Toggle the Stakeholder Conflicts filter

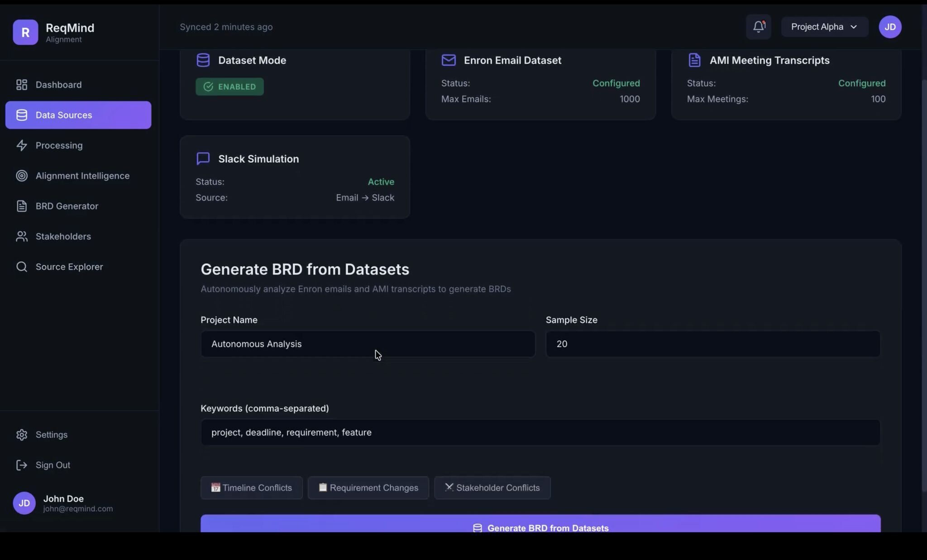click(x=492, y=488)
